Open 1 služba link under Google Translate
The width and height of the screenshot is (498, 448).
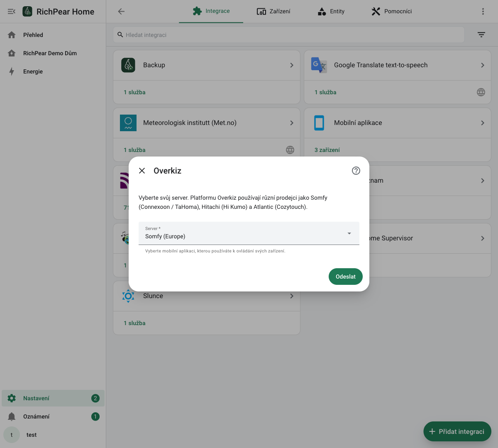325,92
